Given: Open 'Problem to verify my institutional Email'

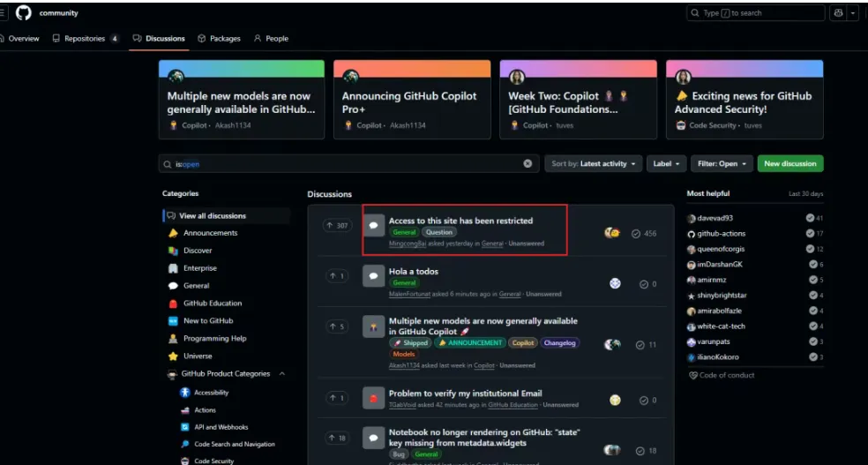Looking at the screenshot, I should [466, 394].
